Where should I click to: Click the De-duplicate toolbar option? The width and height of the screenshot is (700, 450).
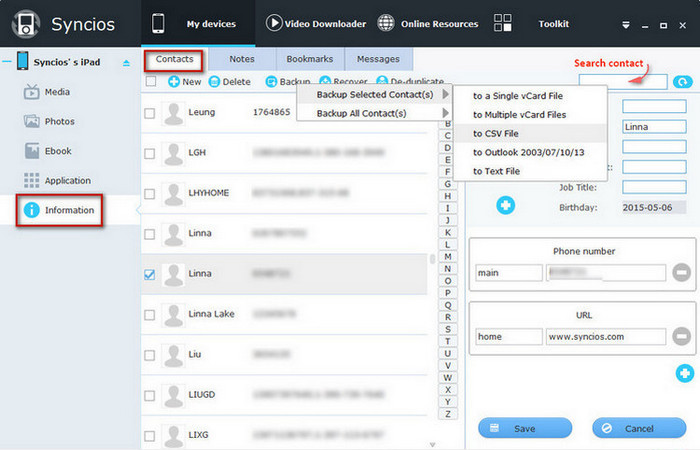pos(410,82)
